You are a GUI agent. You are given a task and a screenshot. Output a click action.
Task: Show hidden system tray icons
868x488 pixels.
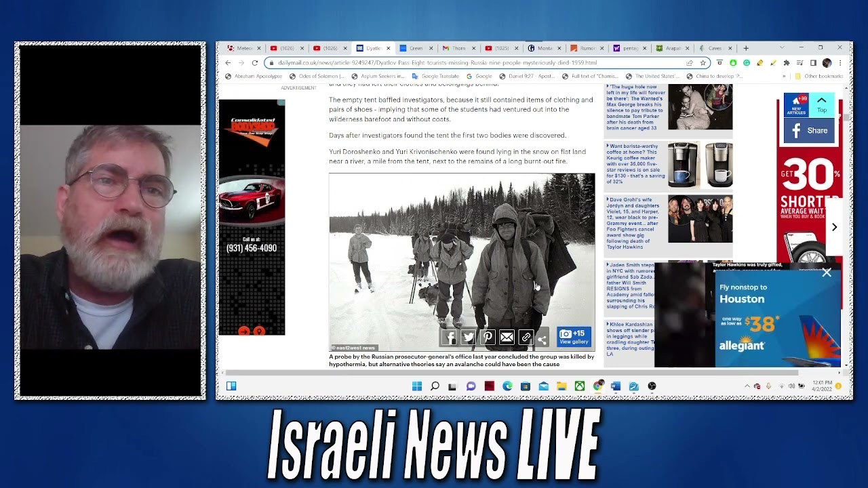point(747,386)
